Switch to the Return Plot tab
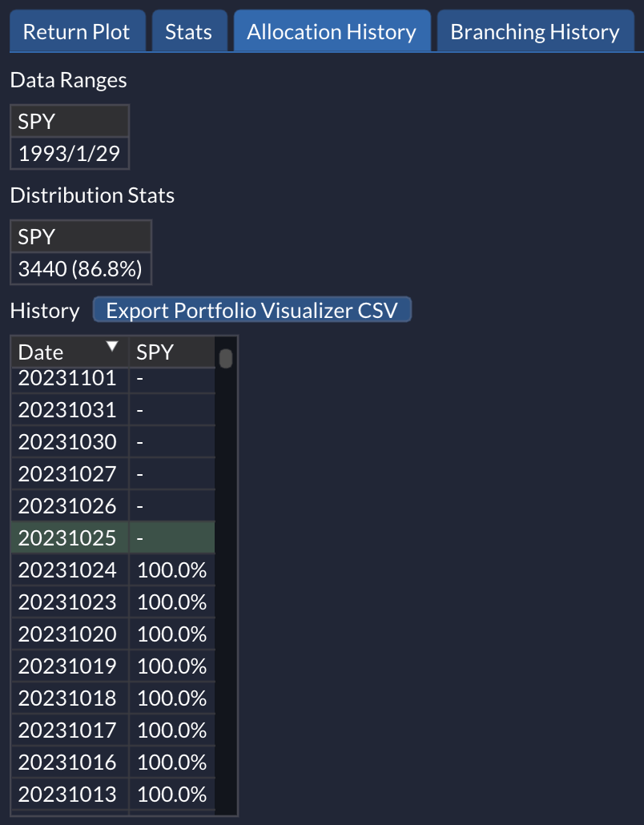This screenshot has height=825, width=644. (78, 32)
